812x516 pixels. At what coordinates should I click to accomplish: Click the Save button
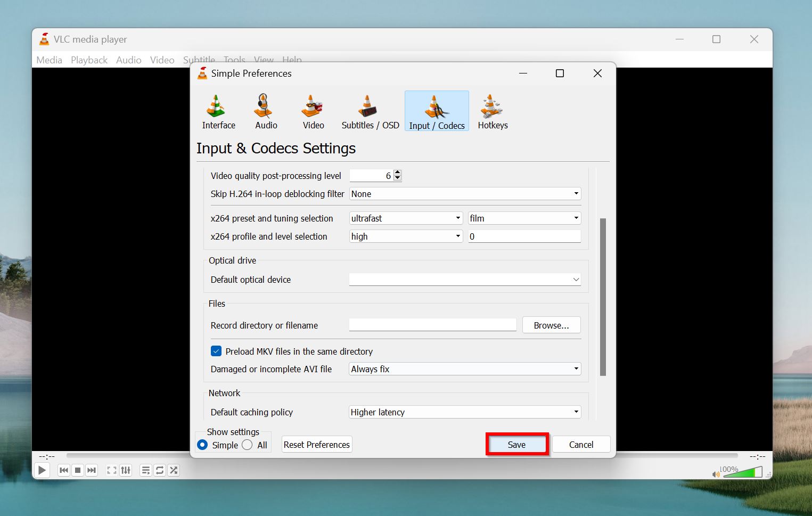pyautogui.click(x=516, y=445)
